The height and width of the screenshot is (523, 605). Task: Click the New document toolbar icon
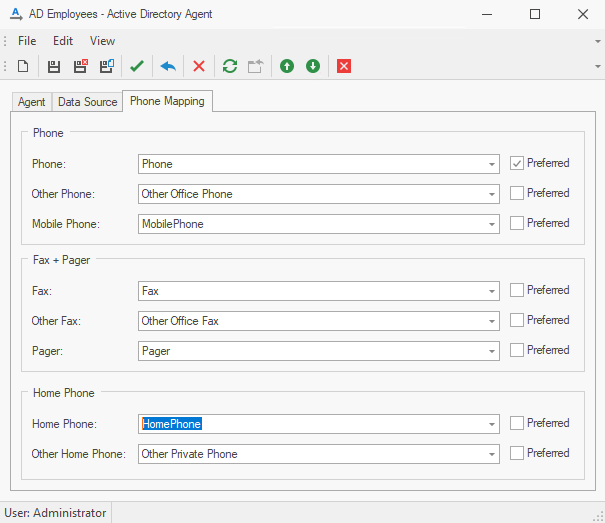(x=23, y=66)
